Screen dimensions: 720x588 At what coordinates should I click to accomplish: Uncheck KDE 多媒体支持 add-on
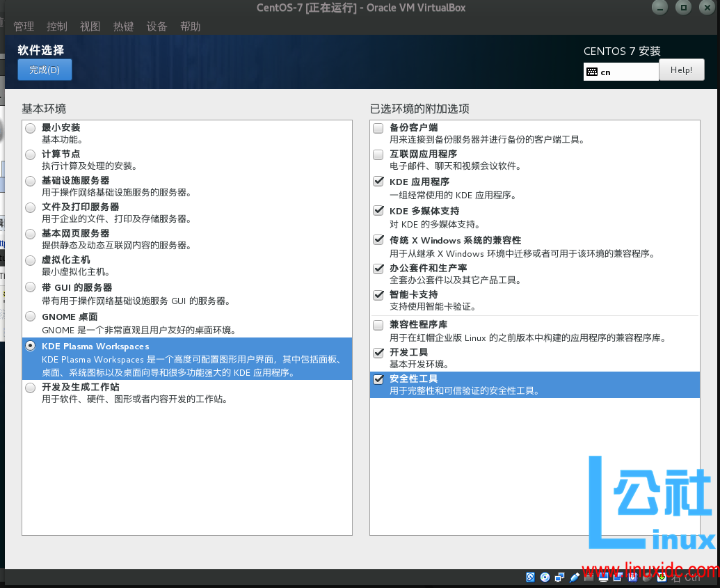(378, 210)
